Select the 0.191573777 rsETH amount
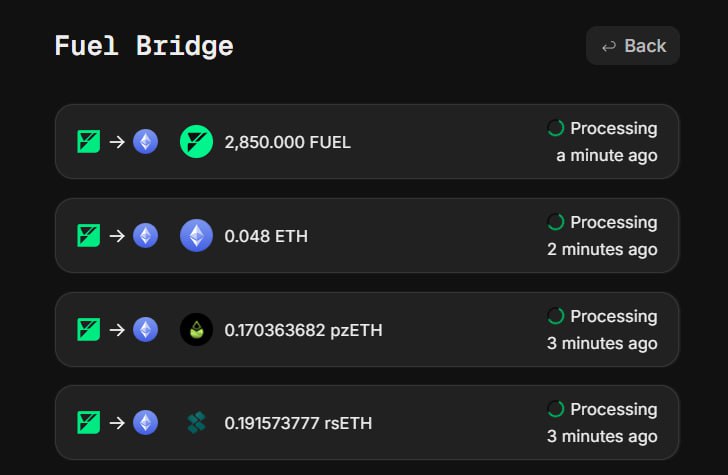The height and width of the screenshot is (475, 728). pyautogui.click(x=298, y=424)
